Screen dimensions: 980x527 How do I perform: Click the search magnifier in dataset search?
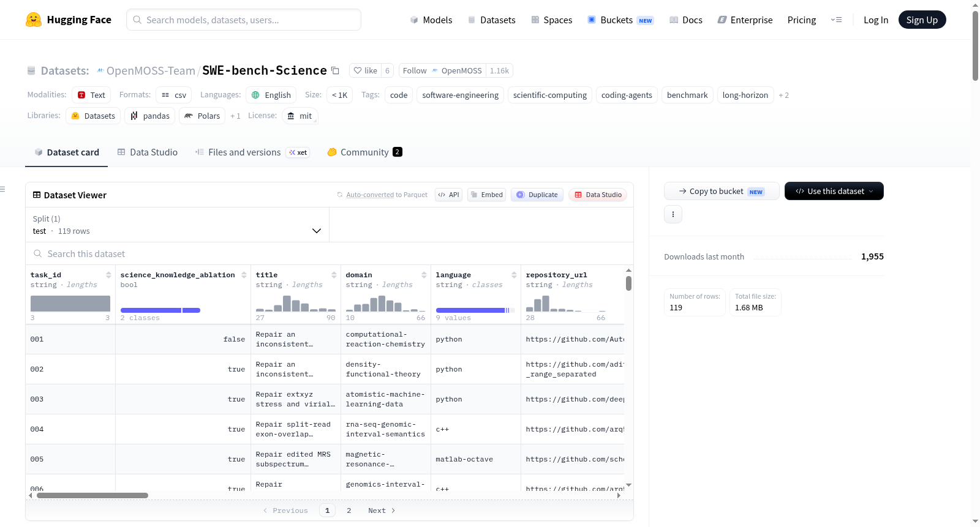click(x=38, y=253)
